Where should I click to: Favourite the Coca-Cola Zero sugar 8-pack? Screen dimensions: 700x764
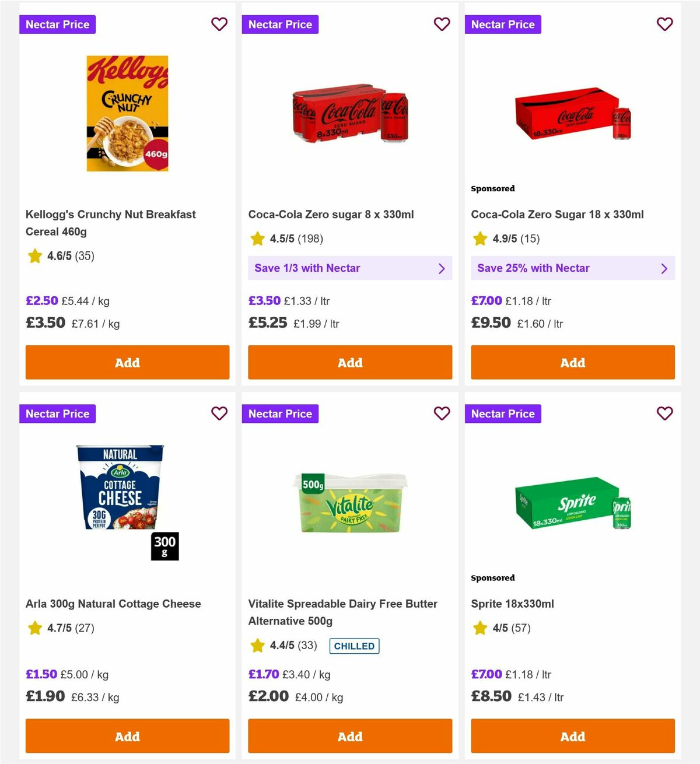(442, 24)
